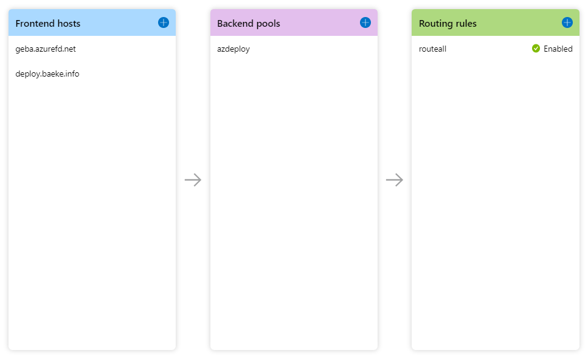
Task: Open the geba.azurefd.net frontend host
Action: (x=46, y=49)
